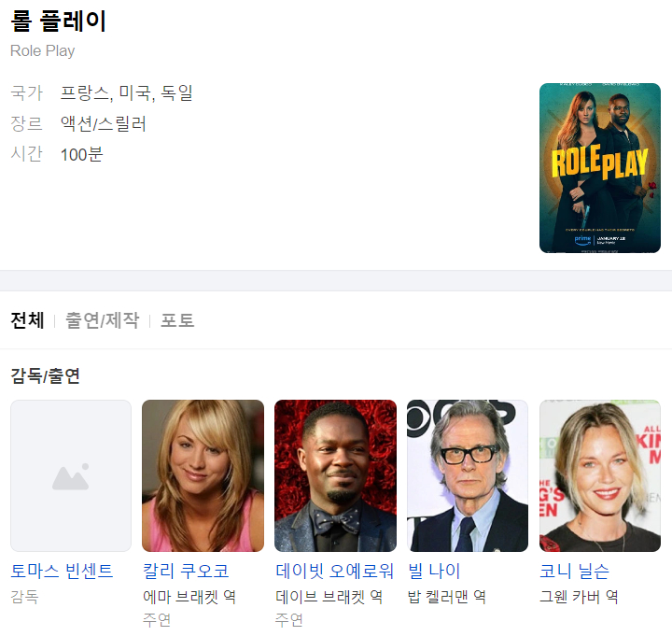
Task: Click the 롤 플레이 movie title
Action: (x=58, y=21)
